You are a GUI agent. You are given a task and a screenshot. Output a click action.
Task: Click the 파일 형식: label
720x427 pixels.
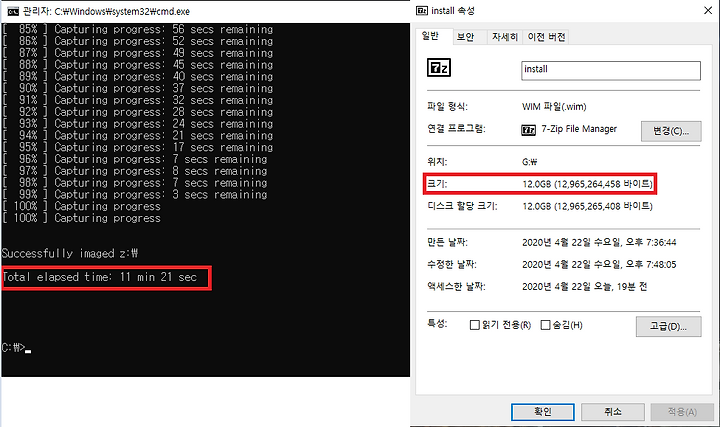(x=447, y=107)
